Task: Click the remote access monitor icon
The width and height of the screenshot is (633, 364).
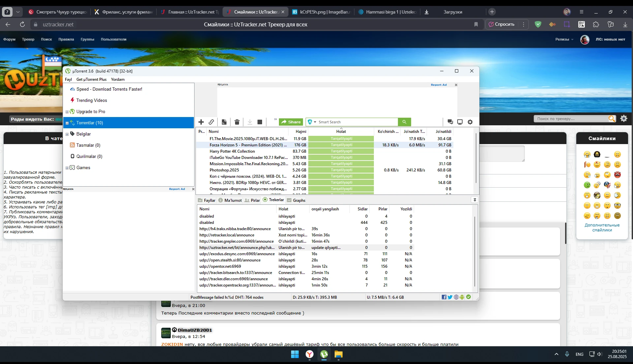Action: (460, 122)
